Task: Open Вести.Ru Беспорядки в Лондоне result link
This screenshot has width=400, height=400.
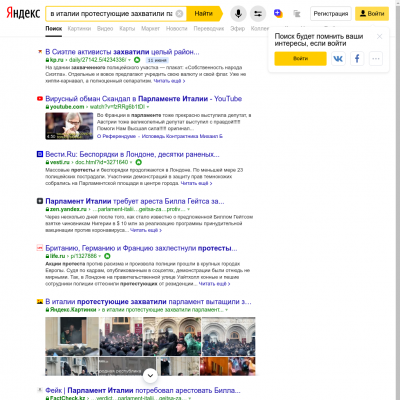Action: [132, 155]
